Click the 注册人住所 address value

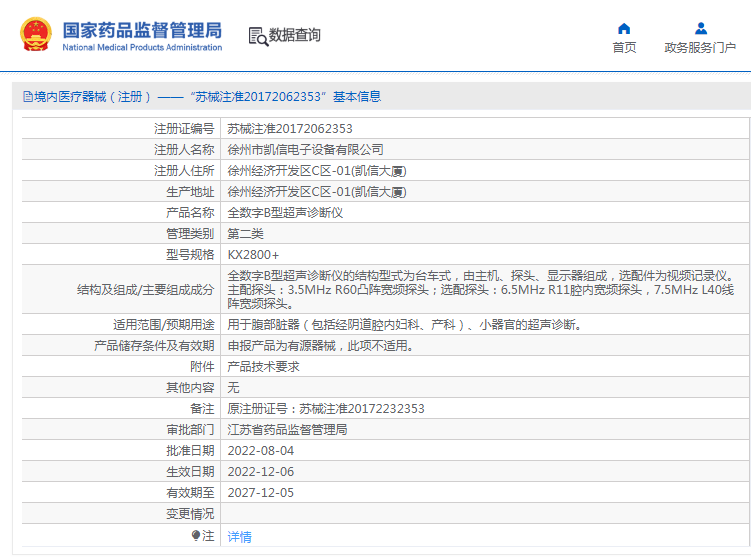[x=317, y=171]
